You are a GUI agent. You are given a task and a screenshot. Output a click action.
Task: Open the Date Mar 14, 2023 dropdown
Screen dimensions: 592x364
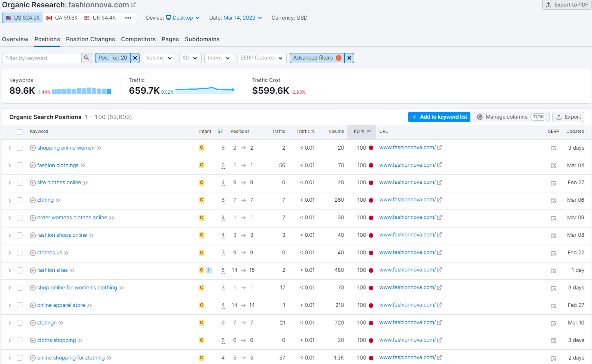point(243,18)
